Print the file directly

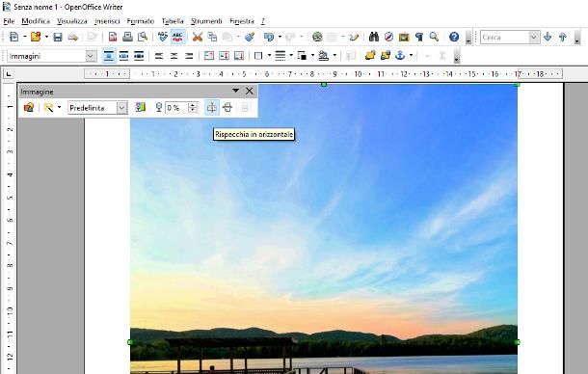[127, 37]
